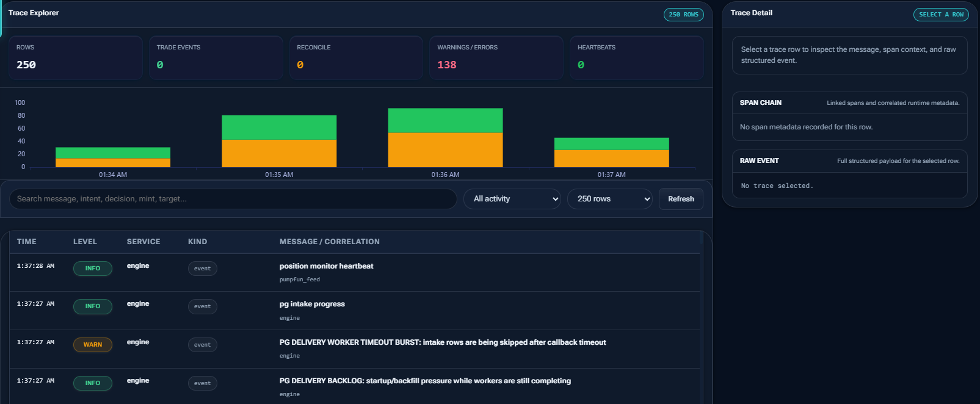980x404 pixels.
Task: Click the 01:34 AM axis label
Action: point(113,175)
